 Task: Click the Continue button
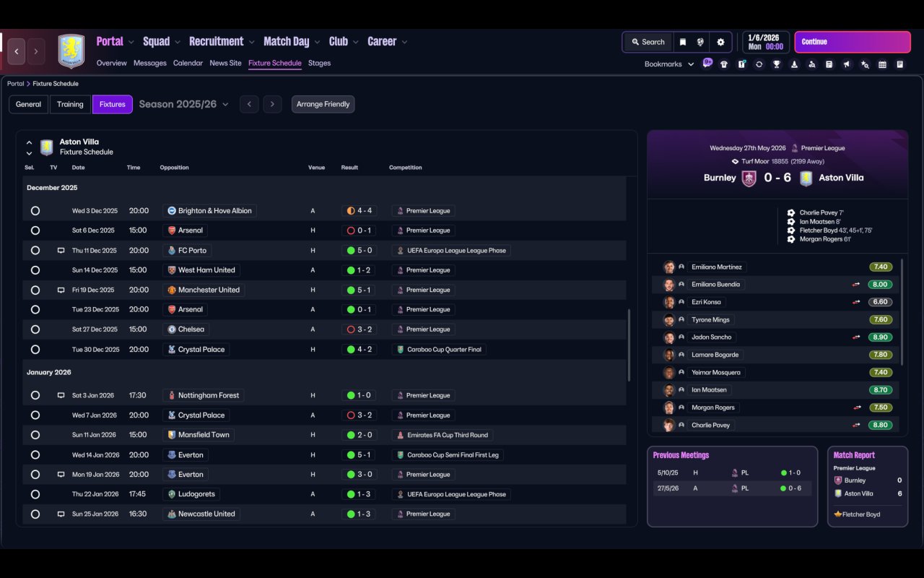pyautogui.click(x=853, y=42)
